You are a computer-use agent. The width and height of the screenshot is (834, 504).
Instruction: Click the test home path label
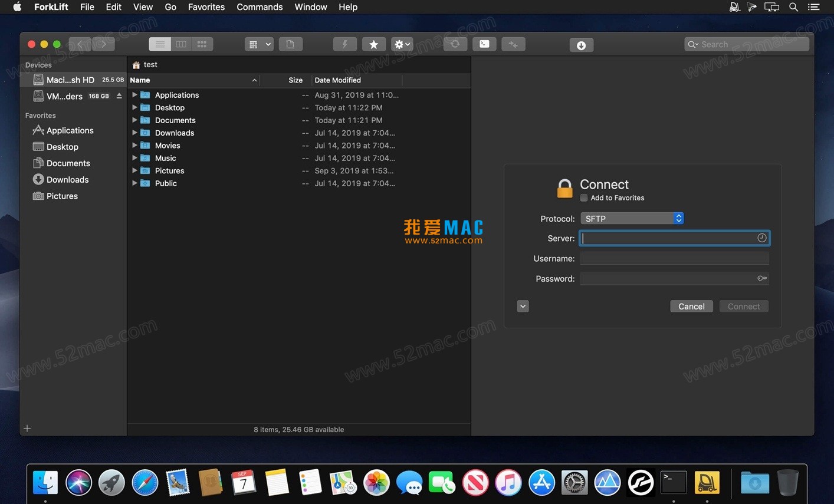click(x=145, y=65)
